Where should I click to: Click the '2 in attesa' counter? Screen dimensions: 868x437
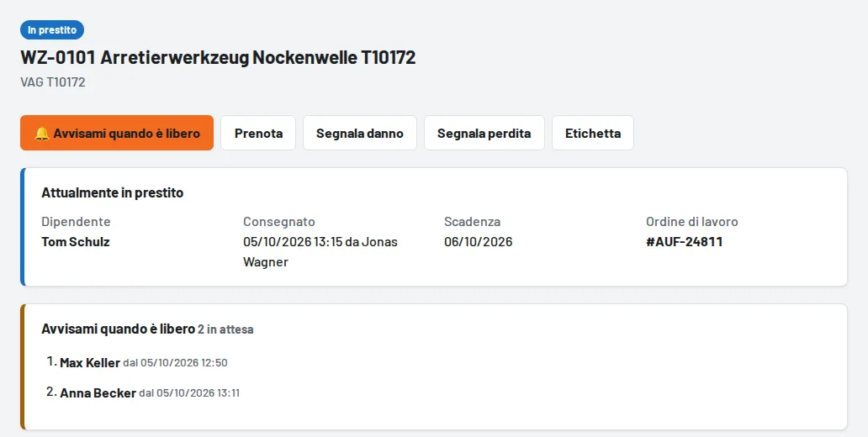coord(226,329)
